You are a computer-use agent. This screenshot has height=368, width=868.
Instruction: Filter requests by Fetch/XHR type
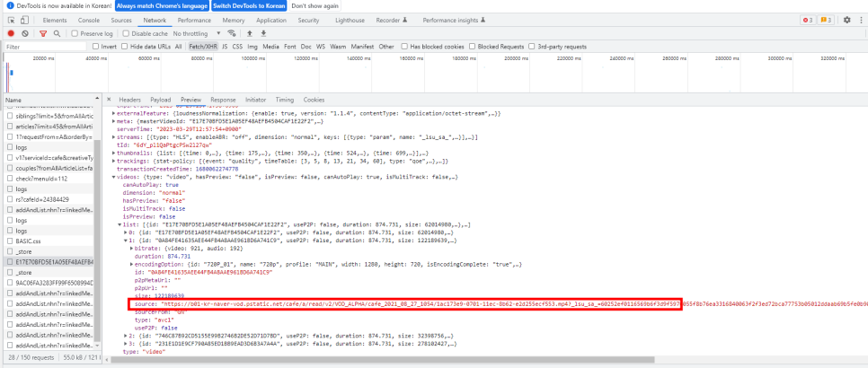[203, 47]
